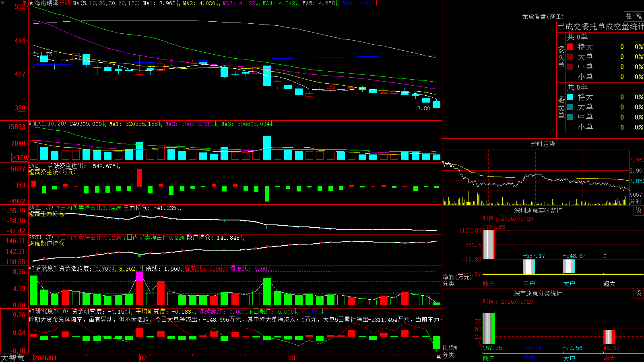Screen dimensions: 644x362
Task: Click the MA(5,10,20,30,60,120) indicator parameters
Action: (107, 3)
